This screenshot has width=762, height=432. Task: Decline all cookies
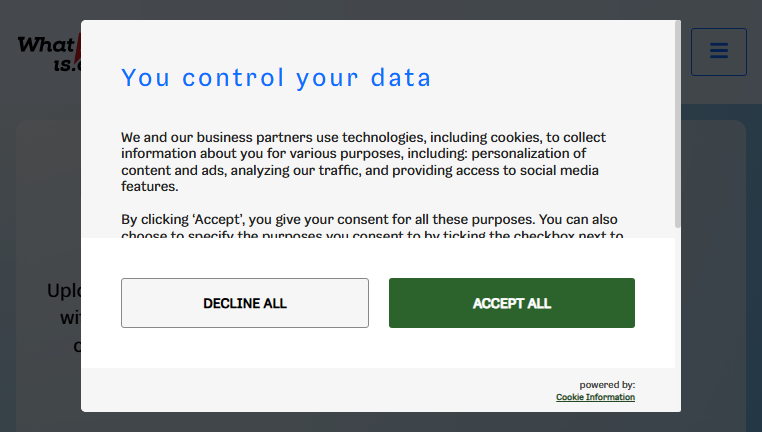tap(245, 303)
